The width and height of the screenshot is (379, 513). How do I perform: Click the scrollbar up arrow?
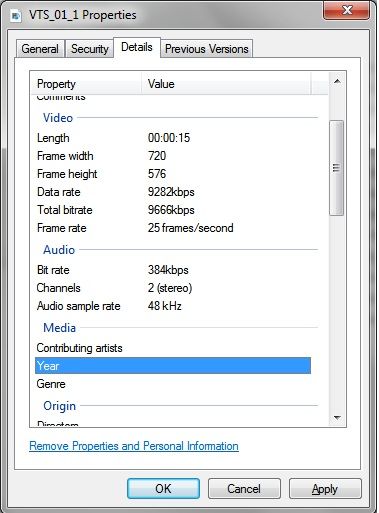coord(337,81)
